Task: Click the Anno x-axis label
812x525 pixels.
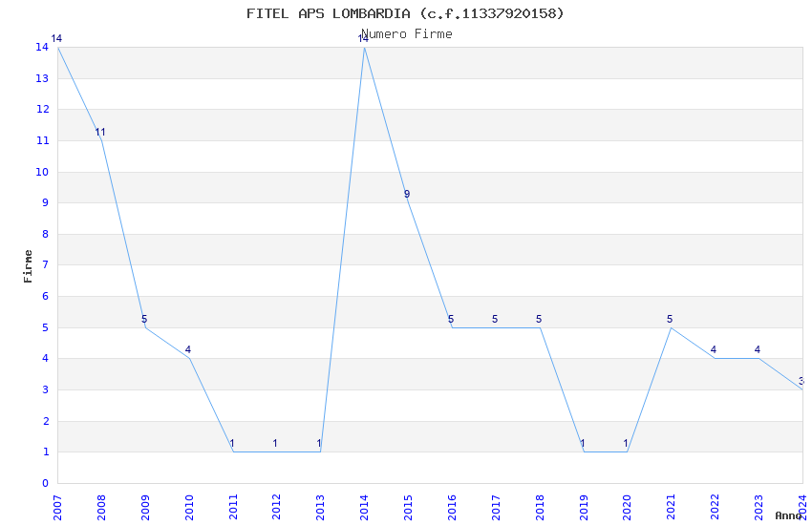Action: (x=789, y=515)
